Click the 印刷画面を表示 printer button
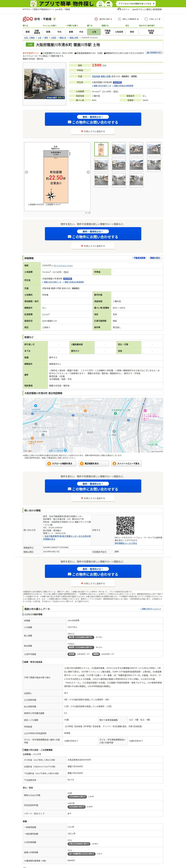This screenshot has width=186, height=868. (154, 53)
